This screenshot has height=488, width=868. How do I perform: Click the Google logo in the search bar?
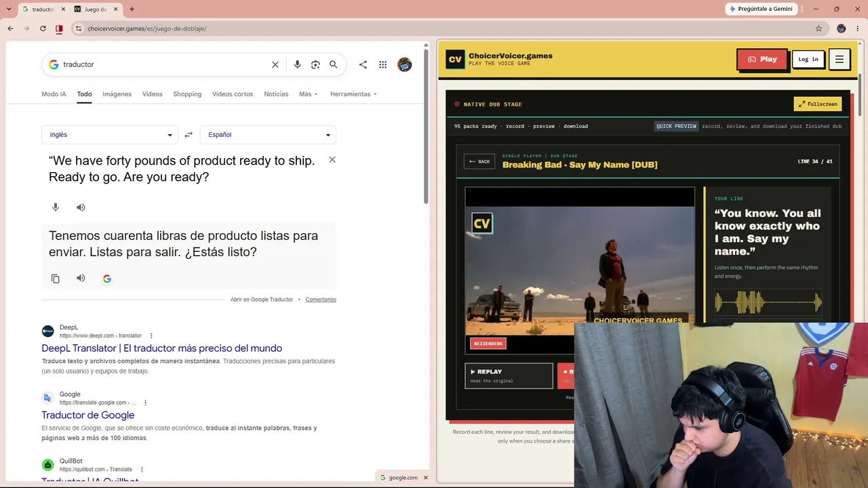coord(54,64)
